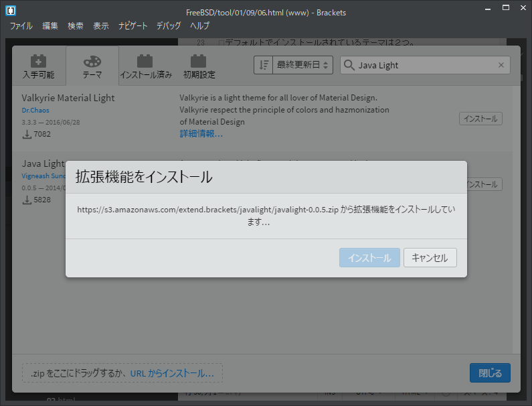Click the Brackets window title text
This screenshot has height=406, width=532.
[x=266, y=13]
